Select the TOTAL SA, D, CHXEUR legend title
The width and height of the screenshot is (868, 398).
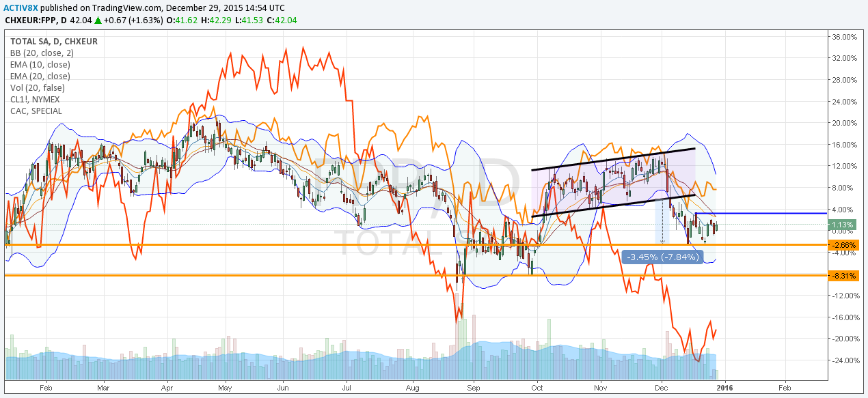(54, 42)
